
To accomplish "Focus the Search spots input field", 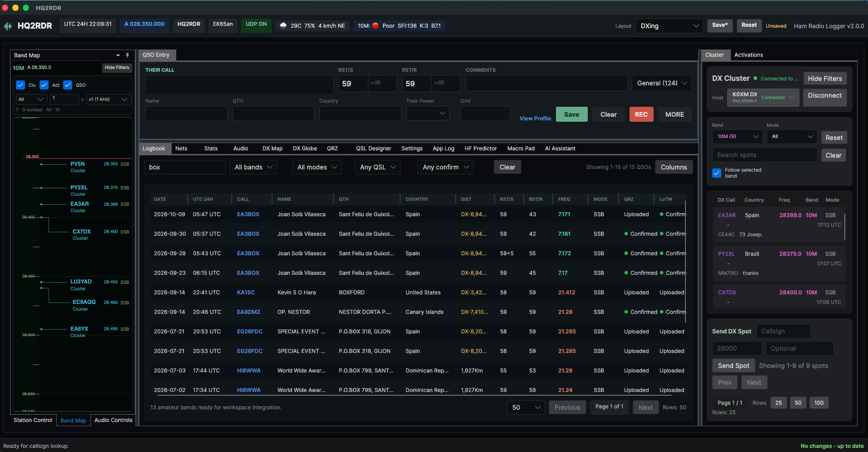I will 764,155.
